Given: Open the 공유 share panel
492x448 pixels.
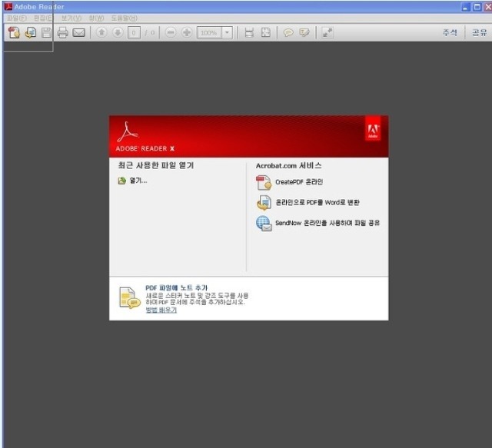Looking at the screenshot, I should point(480,32).
